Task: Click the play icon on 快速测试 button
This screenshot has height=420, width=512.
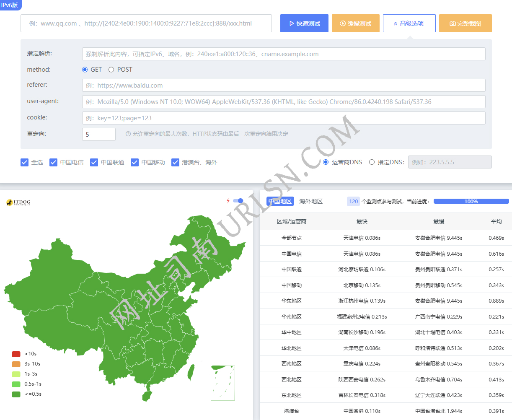Action: (292, 23)
